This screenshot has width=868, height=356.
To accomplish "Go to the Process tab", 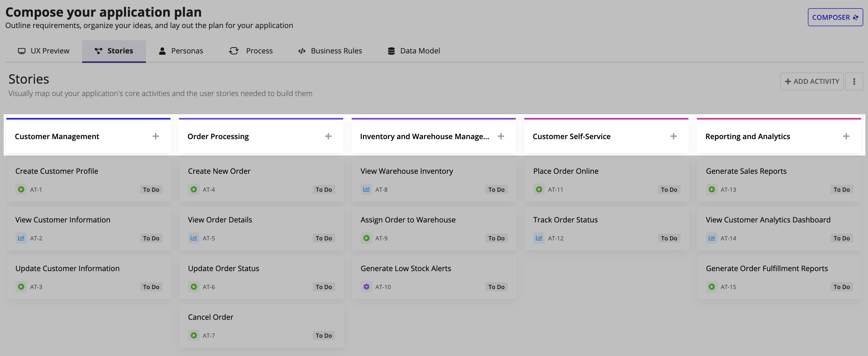I will coord(251,51).
